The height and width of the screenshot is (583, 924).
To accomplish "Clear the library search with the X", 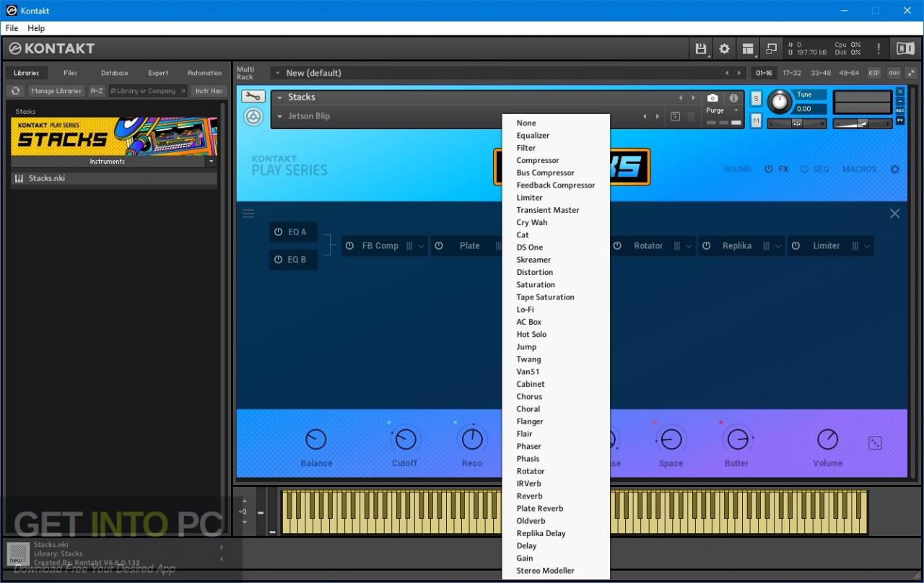I will 183,91.
